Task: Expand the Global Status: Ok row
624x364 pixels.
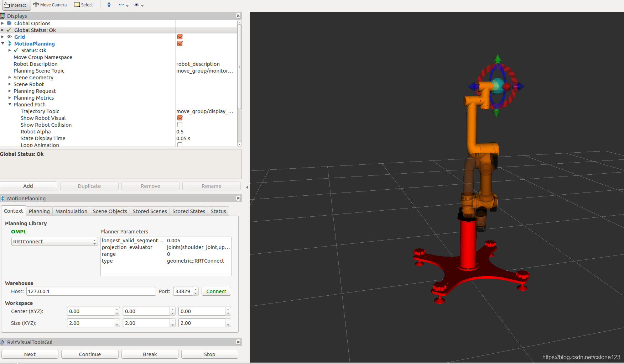Action: [x=2, y=30]
